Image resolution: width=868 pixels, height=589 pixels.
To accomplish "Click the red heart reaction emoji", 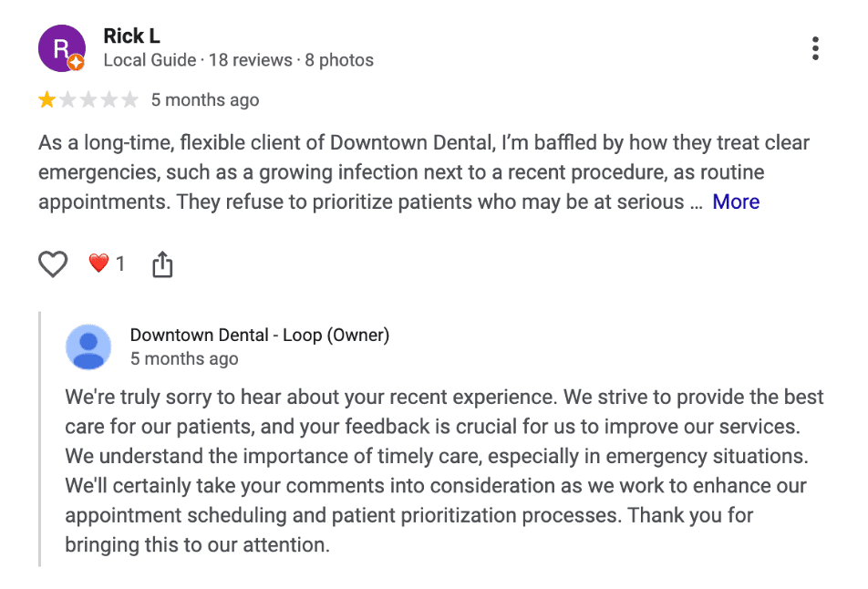I will point(98,264).
